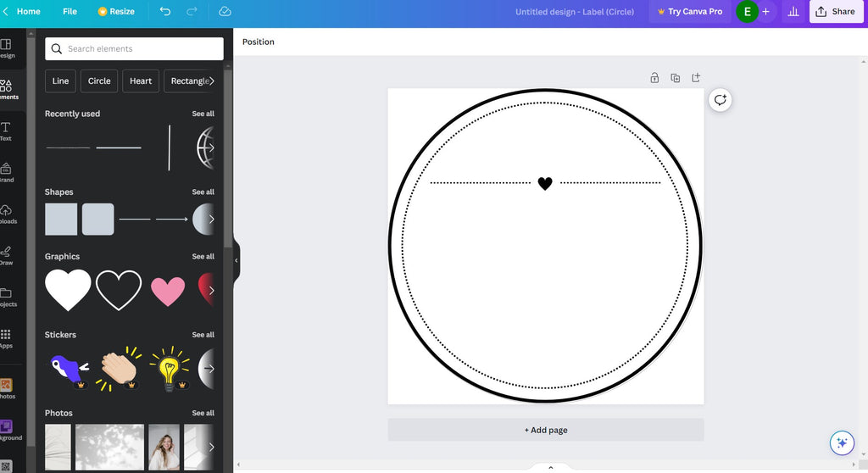
Task: See all Shapes
Action: click(x=203, y=192)
